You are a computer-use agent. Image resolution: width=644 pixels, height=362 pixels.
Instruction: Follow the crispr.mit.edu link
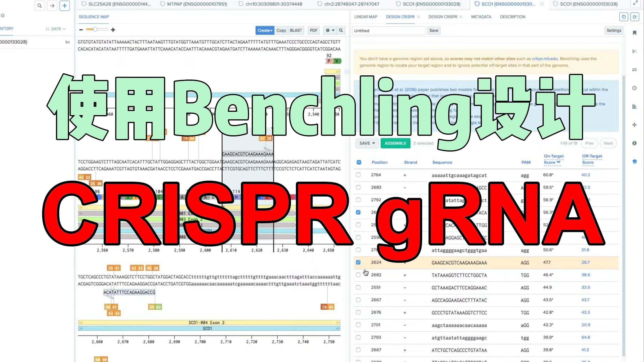[545, 59]
